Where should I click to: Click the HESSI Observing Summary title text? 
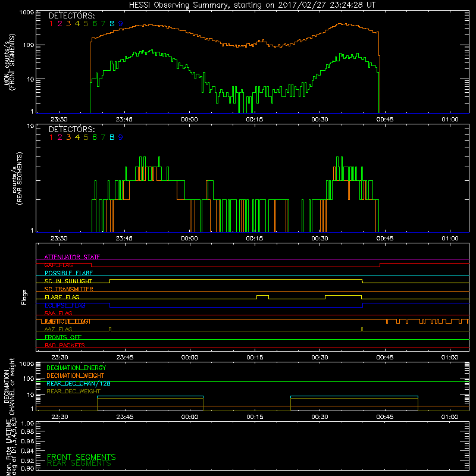pos(252,5)
